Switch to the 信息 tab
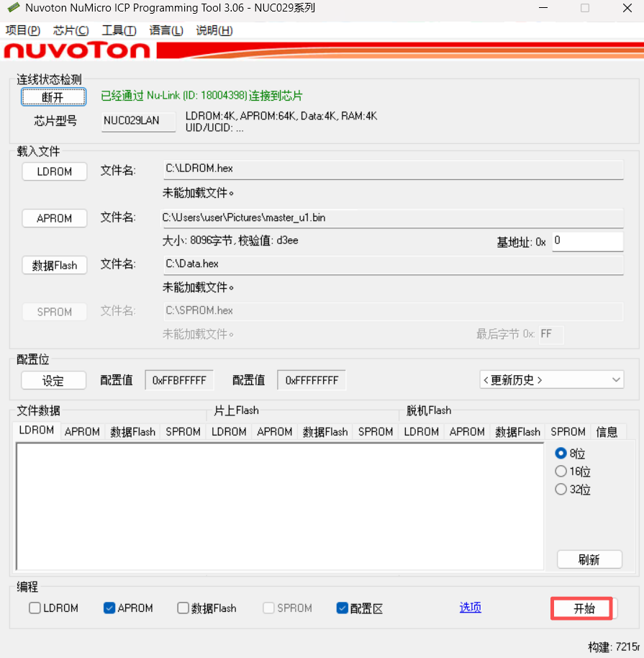 click(x=607, y=432)
